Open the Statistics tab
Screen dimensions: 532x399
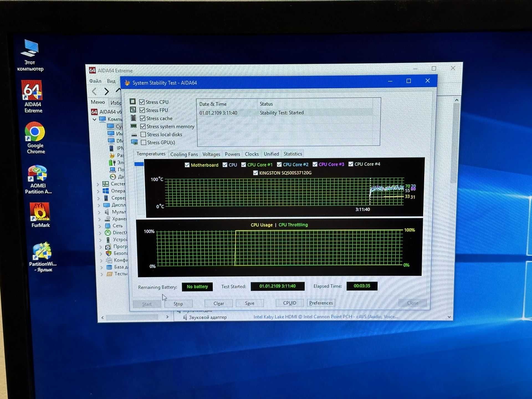click(293, 154)
